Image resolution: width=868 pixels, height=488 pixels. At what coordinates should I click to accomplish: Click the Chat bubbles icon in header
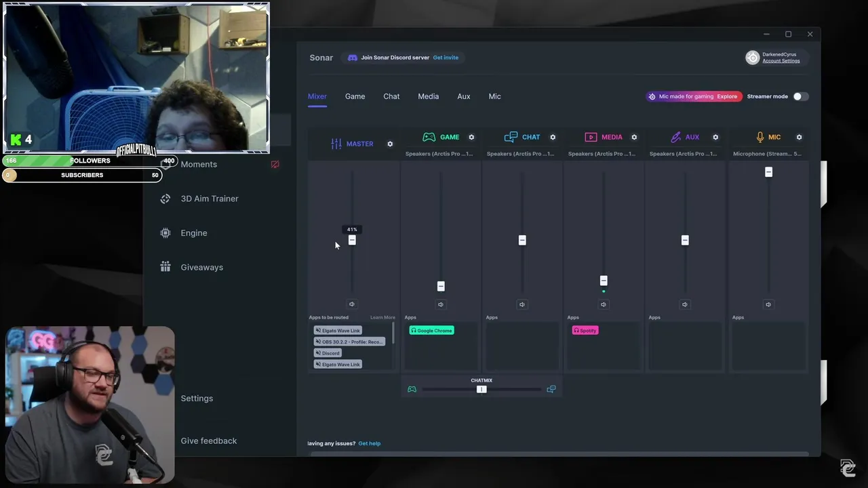tap(511, 137)
